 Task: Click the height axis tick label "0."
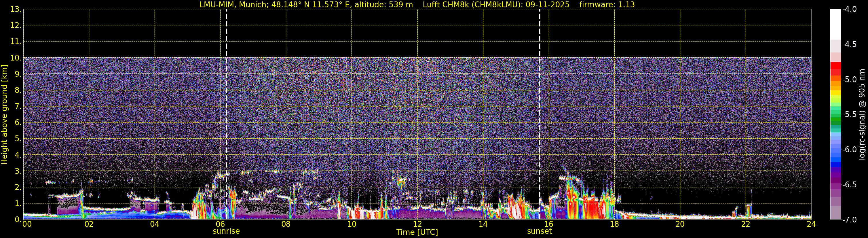point(18,220)
